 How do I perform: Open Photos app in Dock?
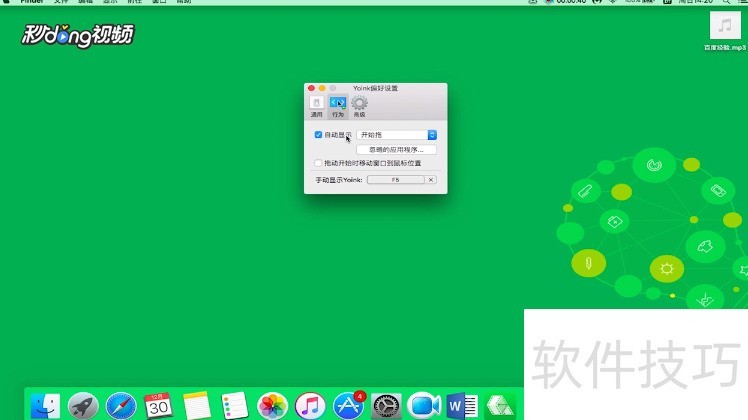point(272,406)
